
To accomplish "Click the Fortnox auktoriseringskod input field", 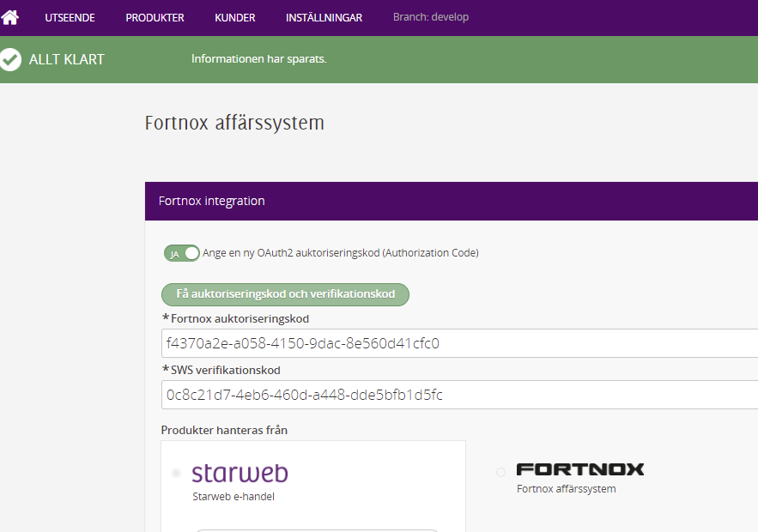I will coord(459,343).
